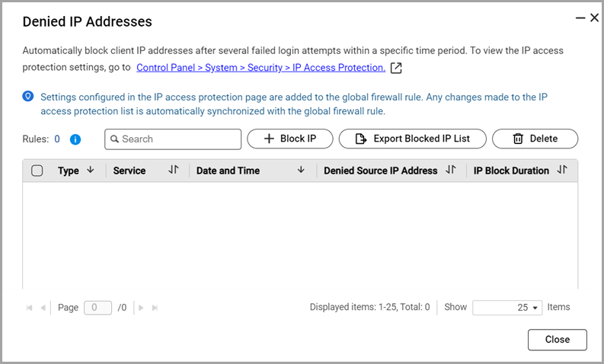The height and width of the screenshot is (364, 604).
Task: Sort by Date and Time column
Action: pos(301,171)
